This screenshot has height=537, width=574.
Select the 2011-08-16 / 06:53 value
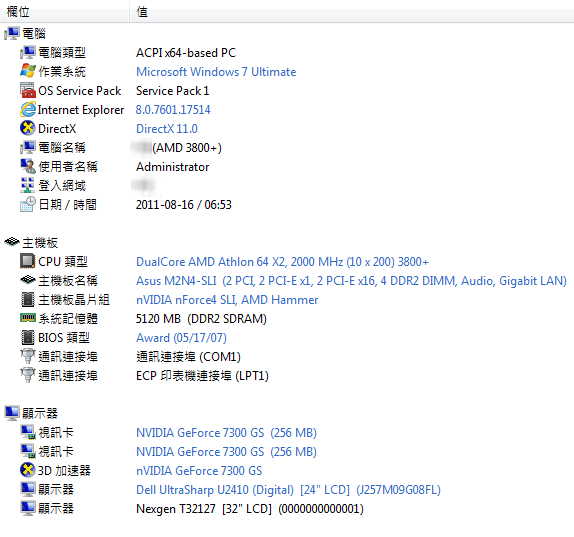(x=184, y=205)
